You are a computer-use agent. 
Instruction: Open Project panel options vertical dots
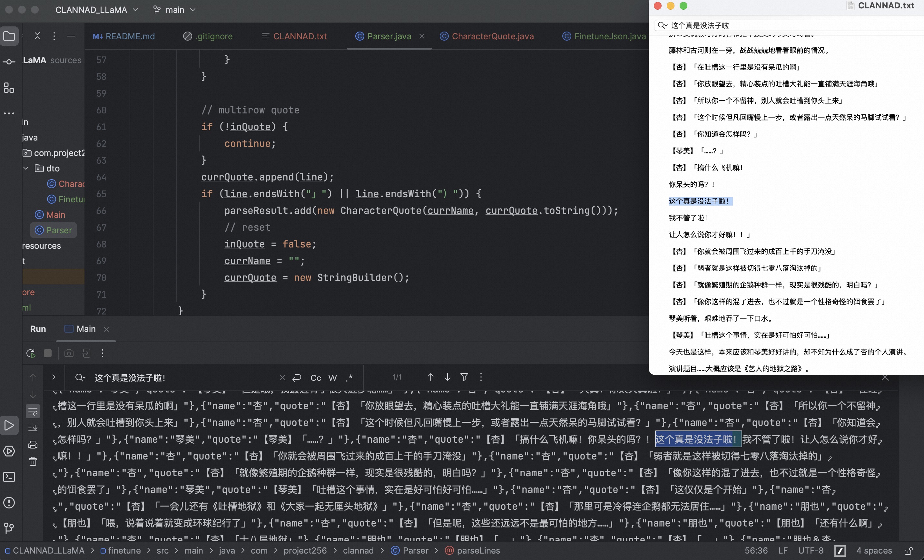[54, 36]
